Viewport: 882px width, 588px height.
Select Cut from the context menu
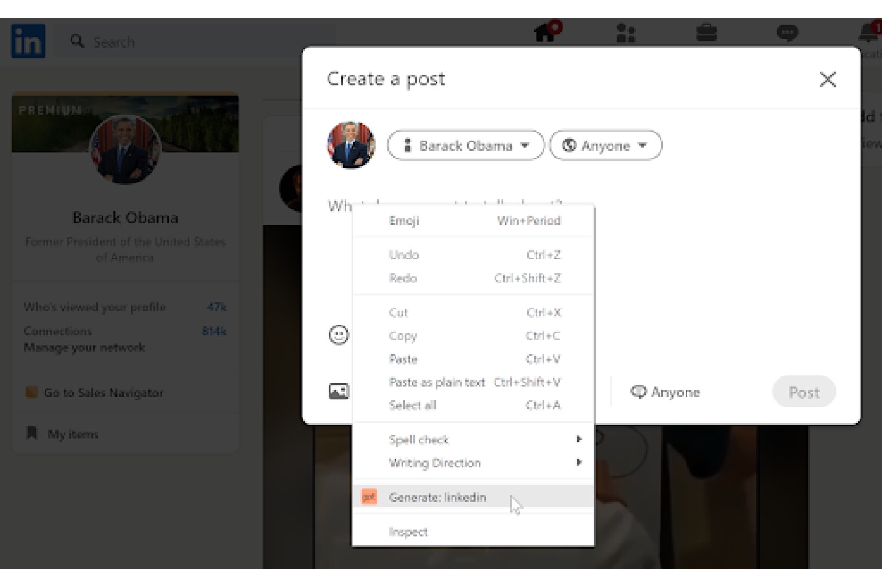pyautogui.click(x=473, y=312)
